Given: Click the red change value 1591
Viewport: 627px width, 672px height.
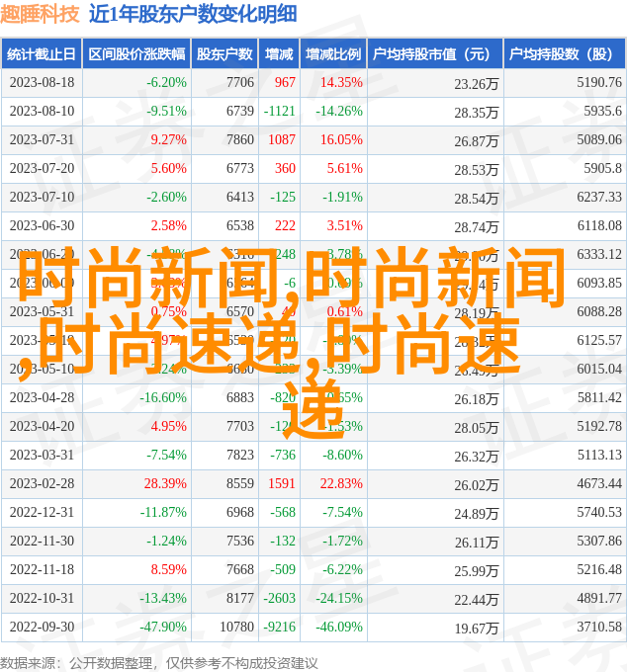Looking at the screenshot, I should (x=281, y=484).
